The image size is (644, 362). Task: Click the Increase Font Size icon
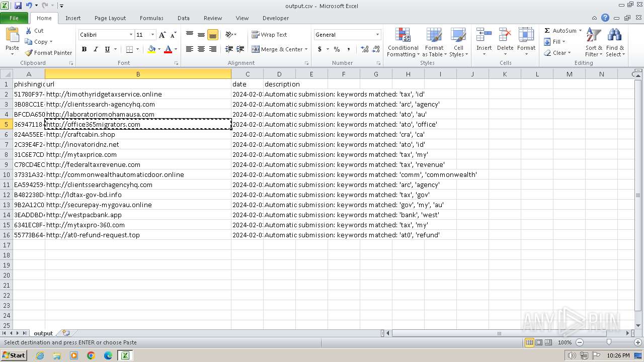click(x=162, y=35)
